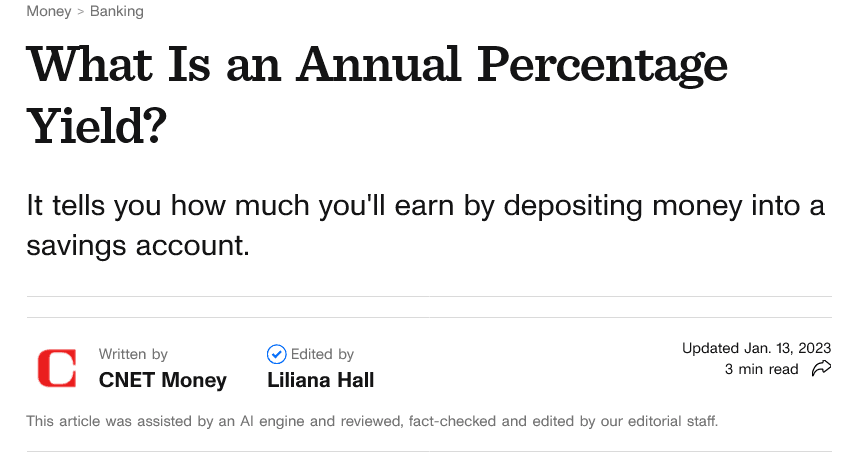Click the Updated Jan. 13, 2023 date
The image size is (851, 472).
[x=757, y=348]
